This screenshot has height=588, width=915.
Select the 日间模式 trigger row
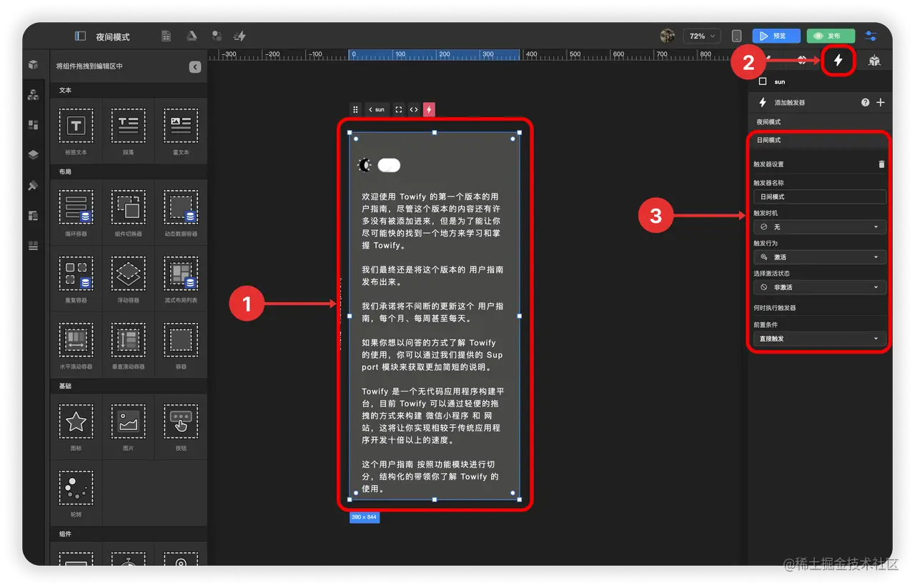pos(819,141)
